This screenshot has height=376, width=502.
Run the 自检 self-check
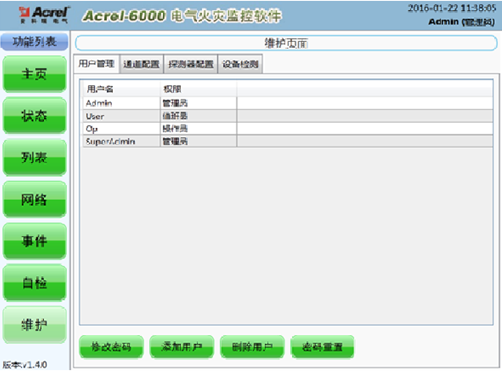35,283
